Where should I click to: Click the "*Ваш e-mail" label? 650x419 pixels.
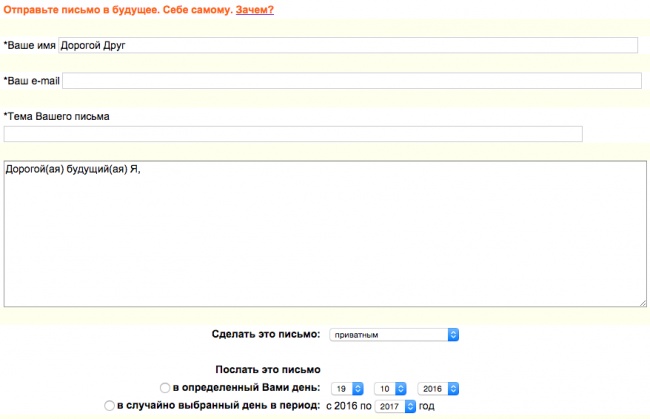31,81
